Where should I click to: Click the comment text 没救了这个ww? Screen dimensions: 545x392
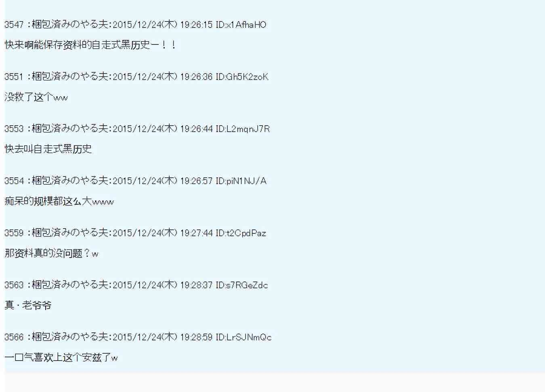(36, 97)
